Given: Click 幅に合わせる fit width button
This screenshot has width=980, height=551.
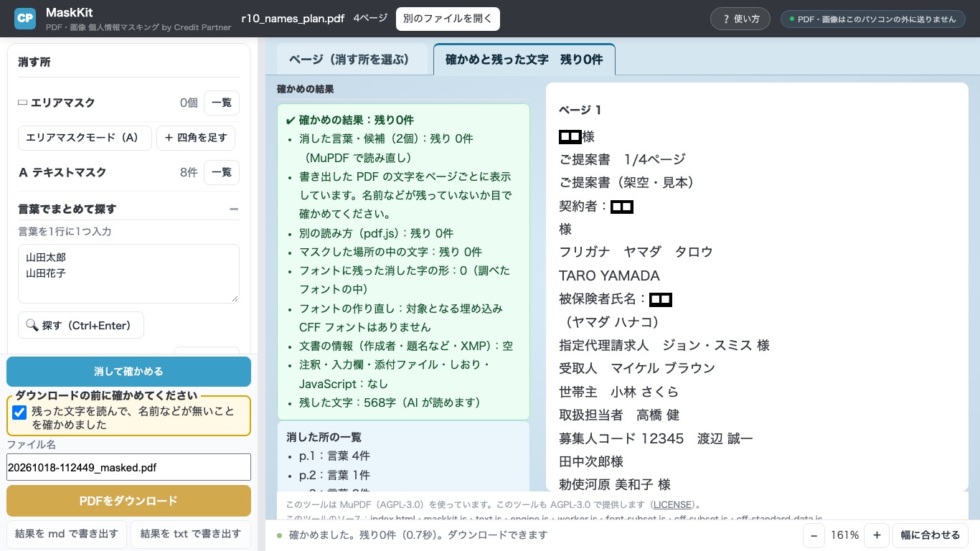Looking at the screenshot, I should pyautogui.click(x=930, y=535).
